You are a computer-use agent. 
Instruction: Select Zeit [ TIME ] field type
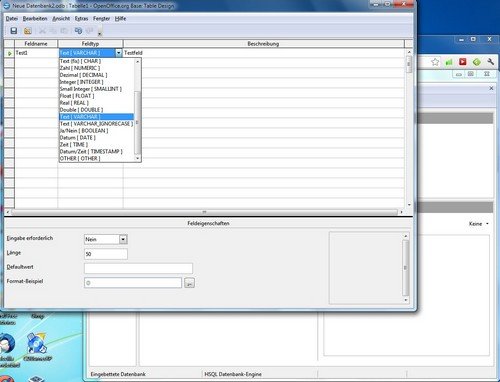tap(97, 145)
